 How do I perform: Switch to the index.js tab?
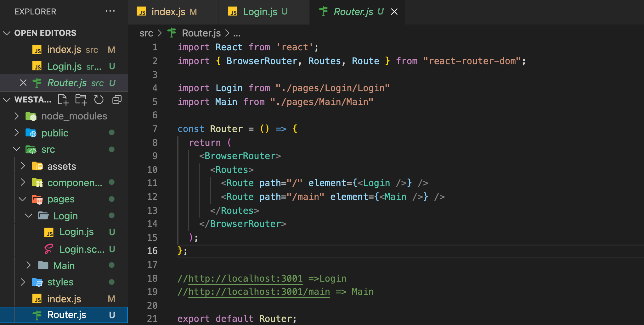click(x=168, y=11)
